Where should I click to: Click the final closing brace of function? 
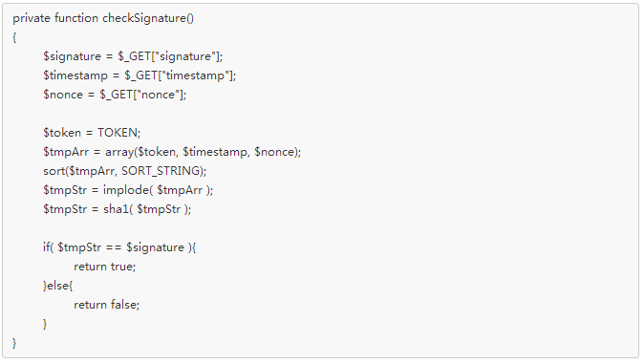(x=14, y=343)
